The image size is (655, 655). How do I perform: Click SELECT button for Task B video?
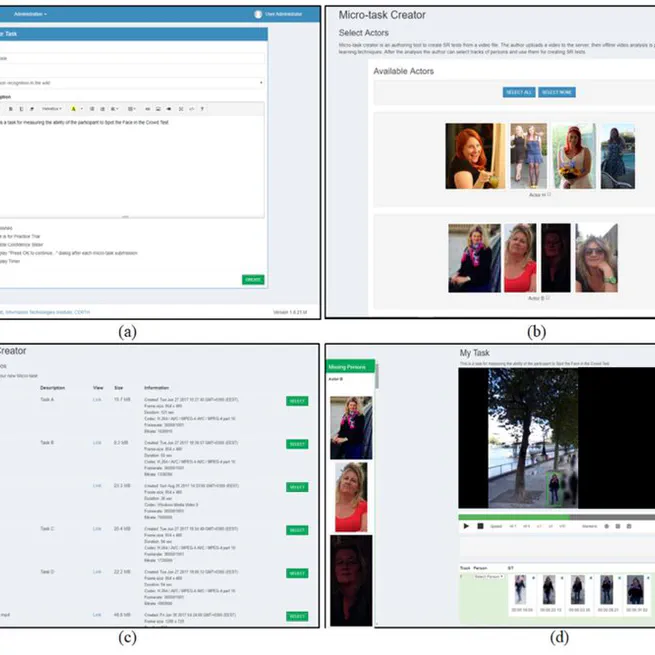(x=297, y=444)
